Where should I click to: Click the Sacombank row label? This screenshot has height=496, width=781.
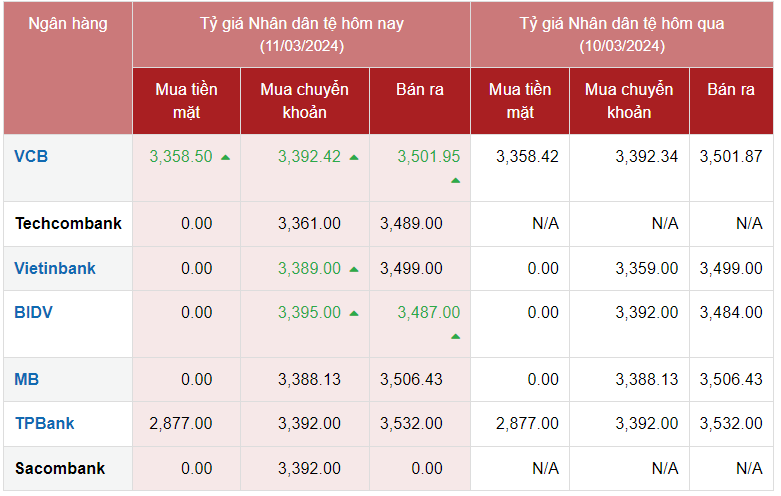click(x=60, y=468)
